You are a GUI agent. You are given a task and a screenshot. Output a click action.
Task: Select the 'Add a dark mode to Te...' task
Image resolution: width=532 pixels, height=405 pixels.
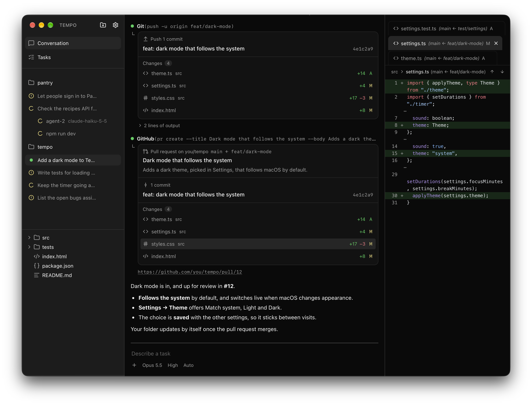pyautogui.click(x=73, y=160)
